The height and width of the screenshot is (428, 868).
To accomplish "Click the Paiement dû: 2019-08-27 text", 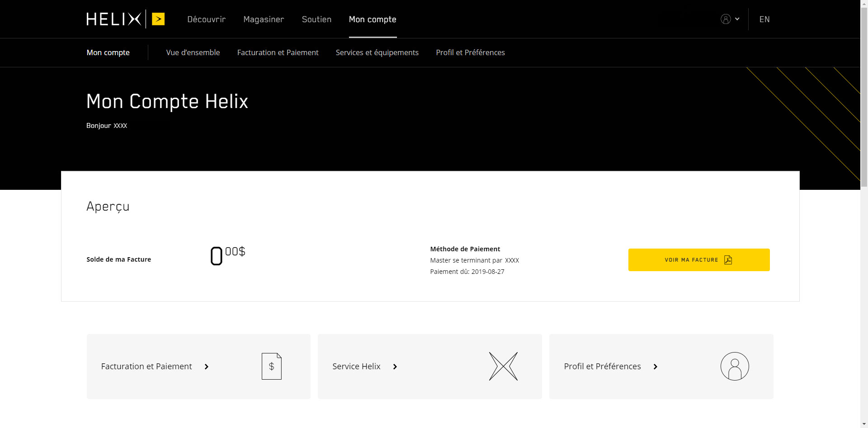I will click(x=467, y=272).
